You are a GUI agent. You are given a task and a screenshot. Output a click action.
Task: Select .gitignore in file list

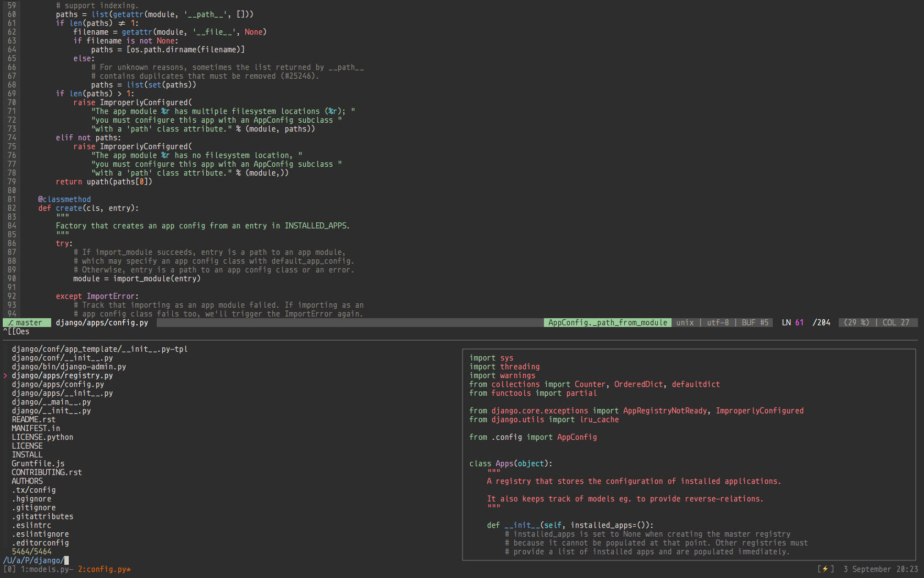click(34, 508)
